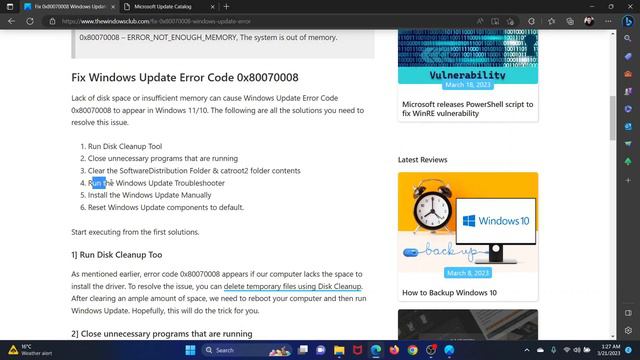Open the user profile avatar

589,21
